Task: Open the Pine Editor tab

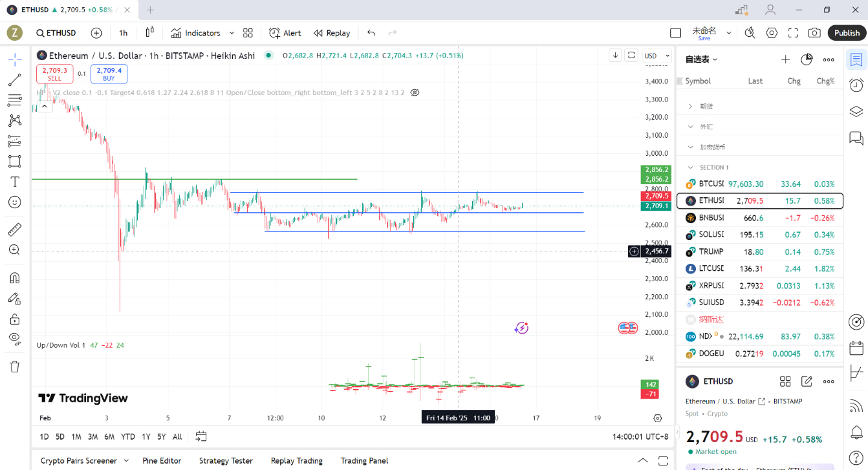Action: click(162, 461)
